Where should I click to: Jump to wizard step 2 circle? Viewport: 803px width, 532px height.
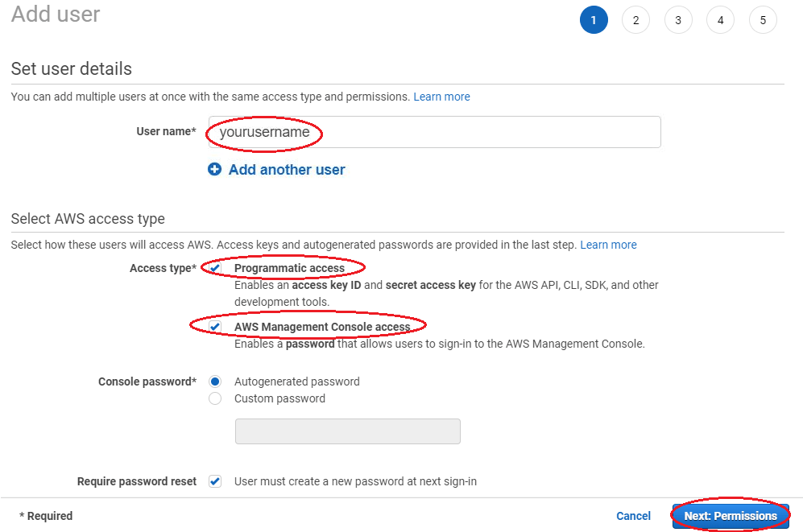635,21
